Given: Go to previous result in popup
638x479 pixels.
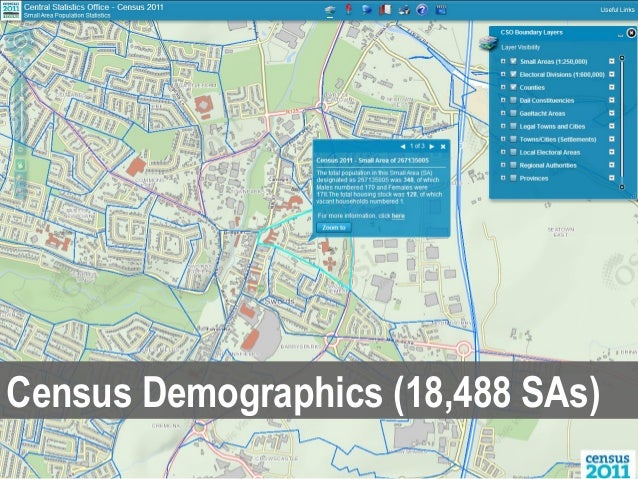Looking at the screenshot, I should (403, 147).
